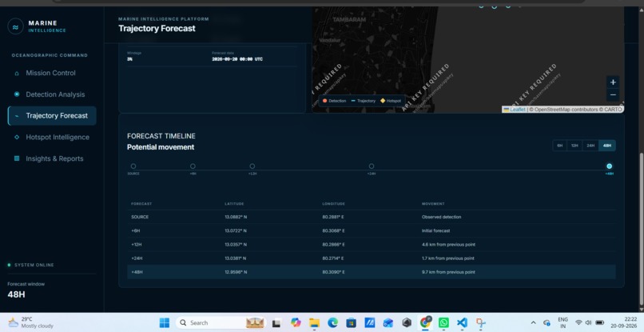Open Microsoft Edge from the taskbar

tap(332, 322)
